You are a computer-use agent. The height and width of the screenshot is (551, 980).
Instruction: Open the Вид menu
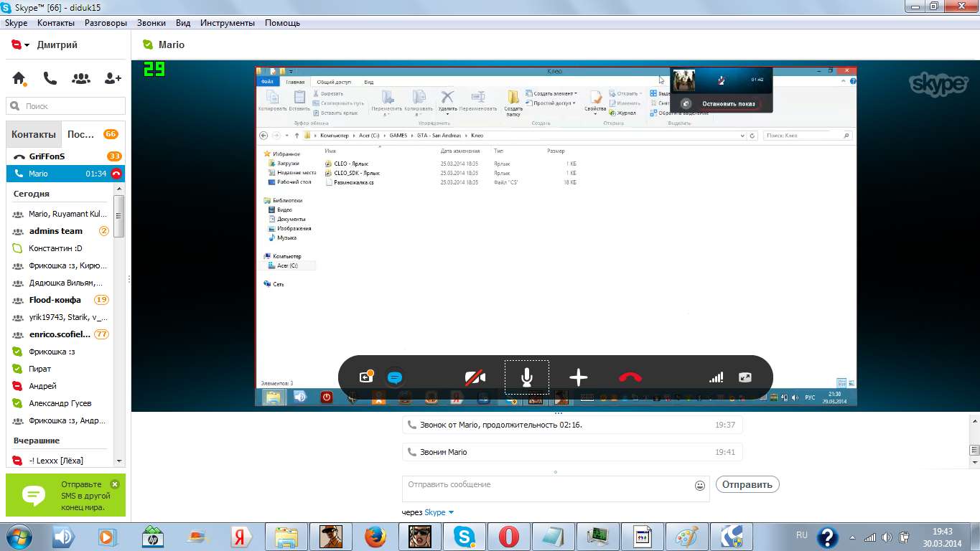183,23
